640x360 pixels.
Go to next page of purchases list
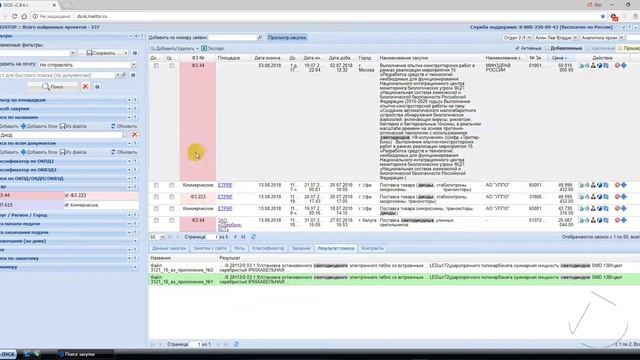(235, 237)
